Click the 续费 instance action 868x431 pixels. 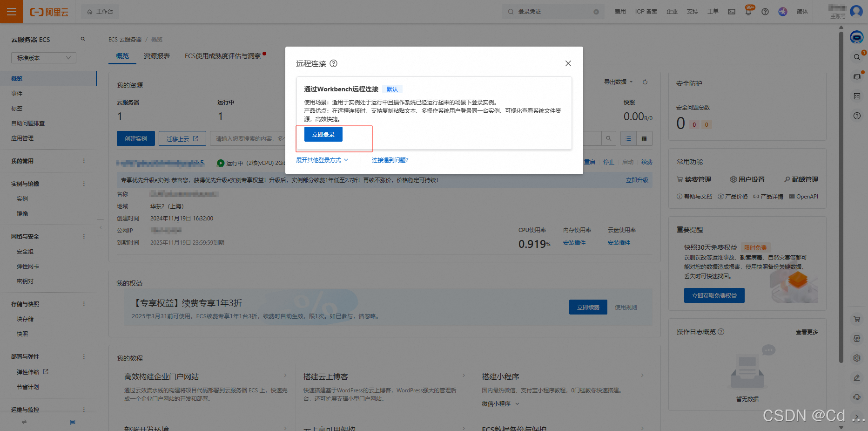click(x=647, y=162)
